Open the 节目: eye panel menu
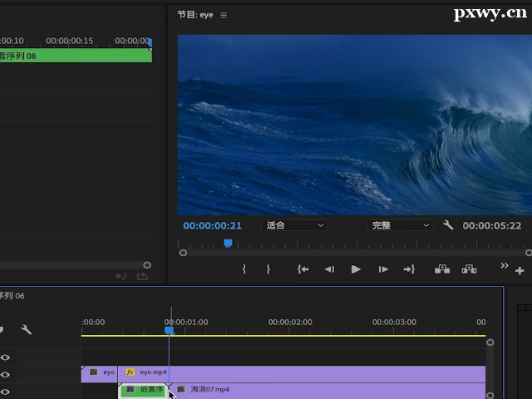532x399 pixels. [x=224, y=15]
